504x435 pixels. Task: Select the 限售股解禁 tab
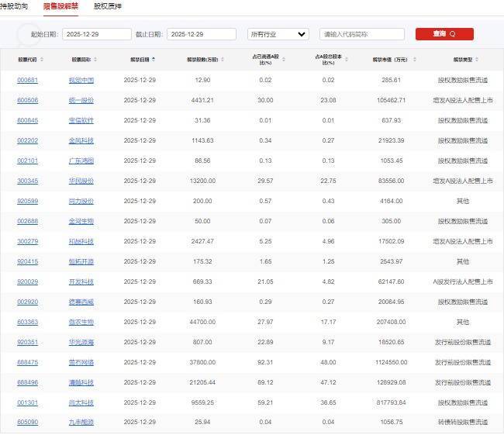point(61,5)
